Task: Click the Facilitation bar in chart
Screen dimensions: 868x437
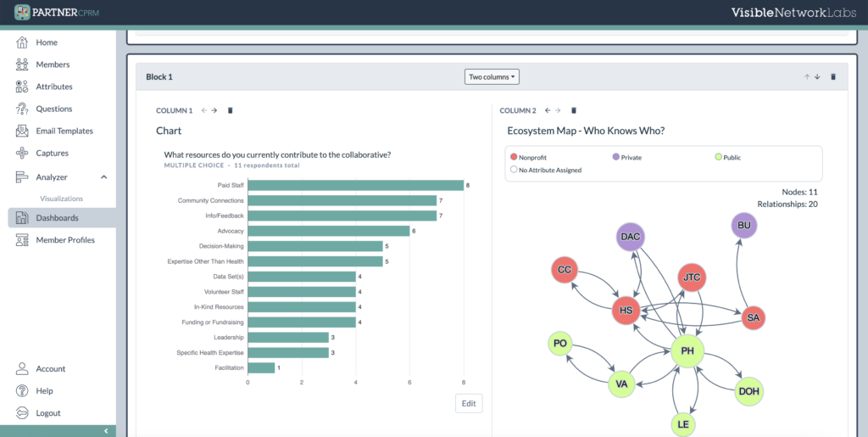Action: point(261,367)
